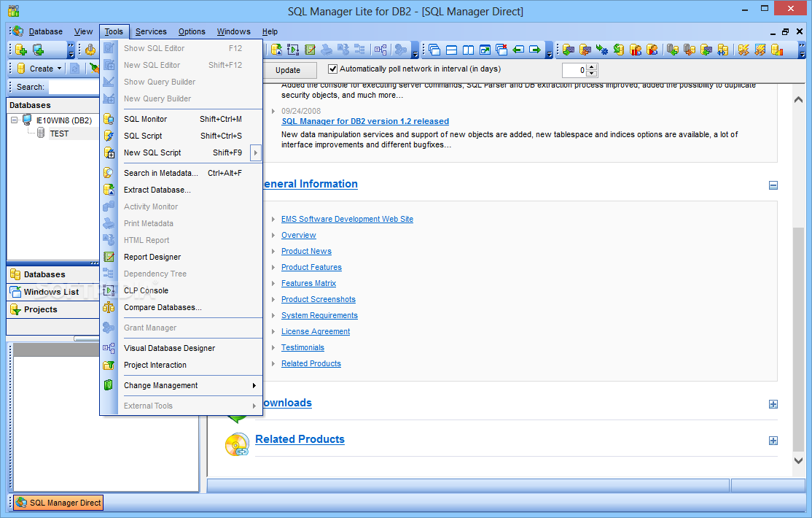Open the Options menu
This screenshot has height=518, width=812.
pyautogui.click(x=192, y=31)
